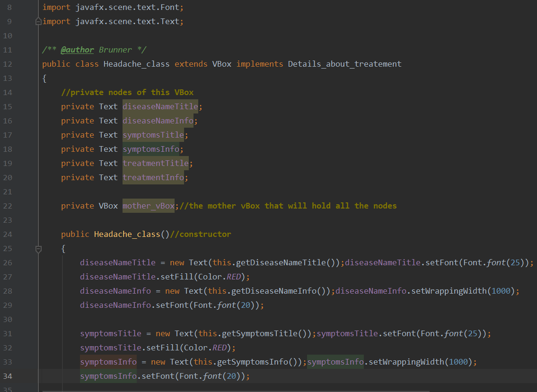This screenshot has width=537, height=392.
Task: Click Details_about_treatement interface name
Action: [x=344, y=64]
